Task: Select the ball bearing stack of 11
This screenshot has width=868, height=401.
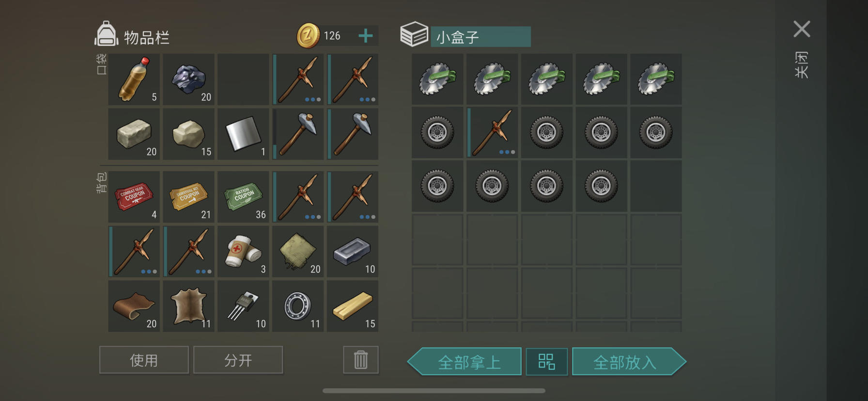Action: [x=298, y=306]
